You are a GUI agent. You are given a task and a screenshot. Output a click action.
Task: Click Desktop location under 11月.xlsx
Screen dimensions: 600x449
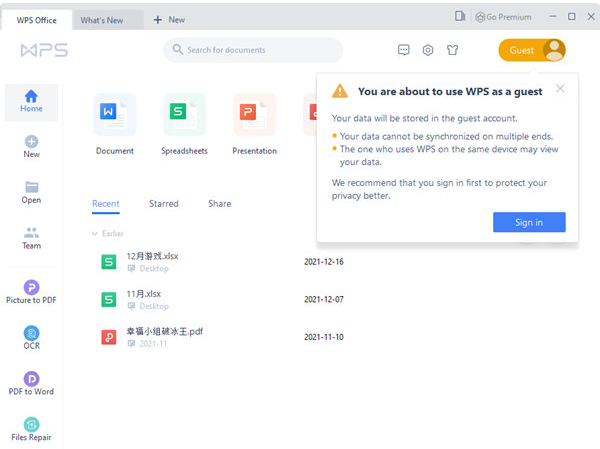point(154,306)
